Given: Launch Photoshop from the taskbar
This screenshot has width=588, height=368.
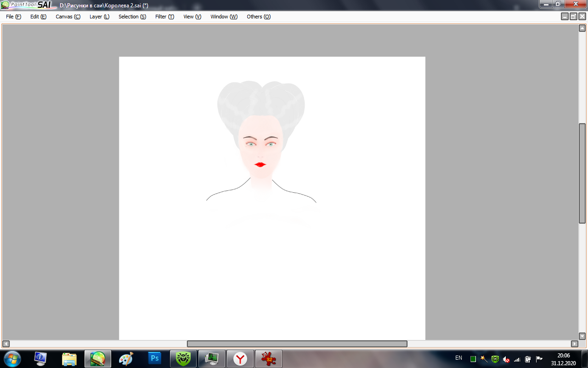Looking at the screenshot, I should [155, 358].
